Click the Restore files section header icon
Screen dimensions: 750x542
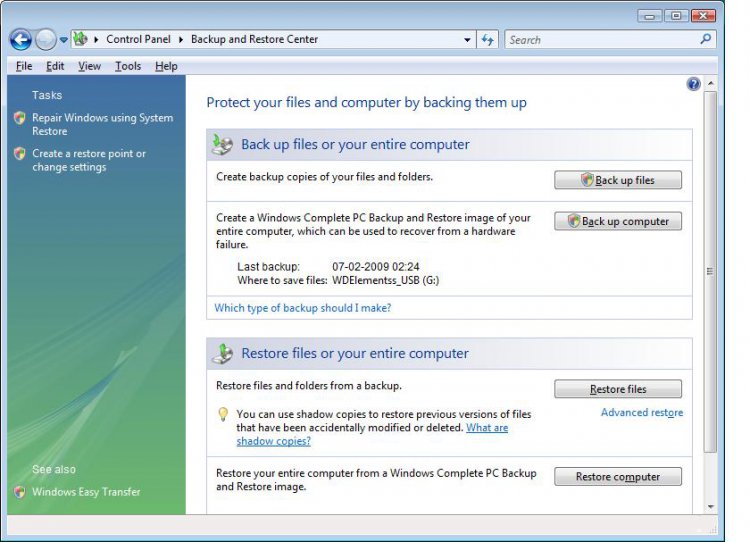click(222, 354)
